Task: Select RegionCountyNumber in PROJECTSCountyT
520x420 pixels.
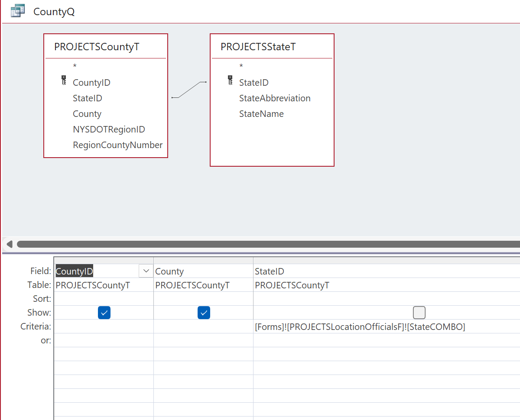Action: pyautogui.click(x=117, y=145)
